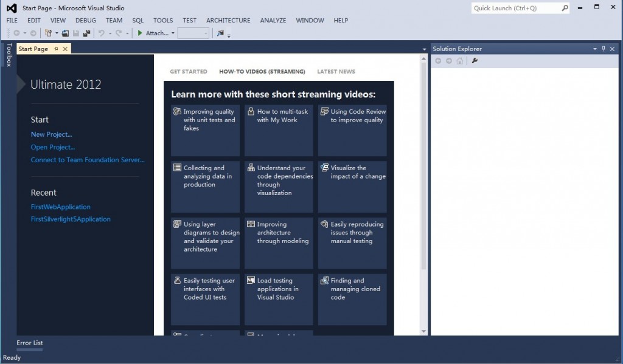
Task: Switch to the LATEST NEWS tab
Action: [336, 72]
